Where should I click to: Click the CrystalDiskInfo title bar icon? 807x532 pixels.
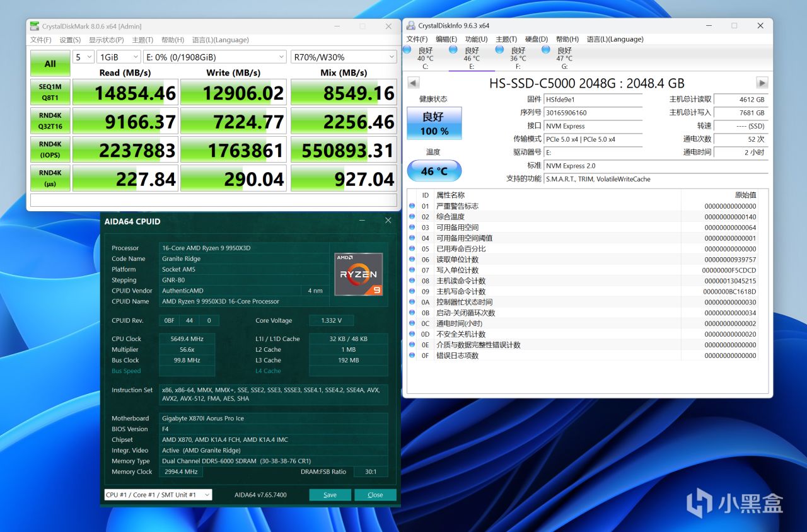[411, 26]
